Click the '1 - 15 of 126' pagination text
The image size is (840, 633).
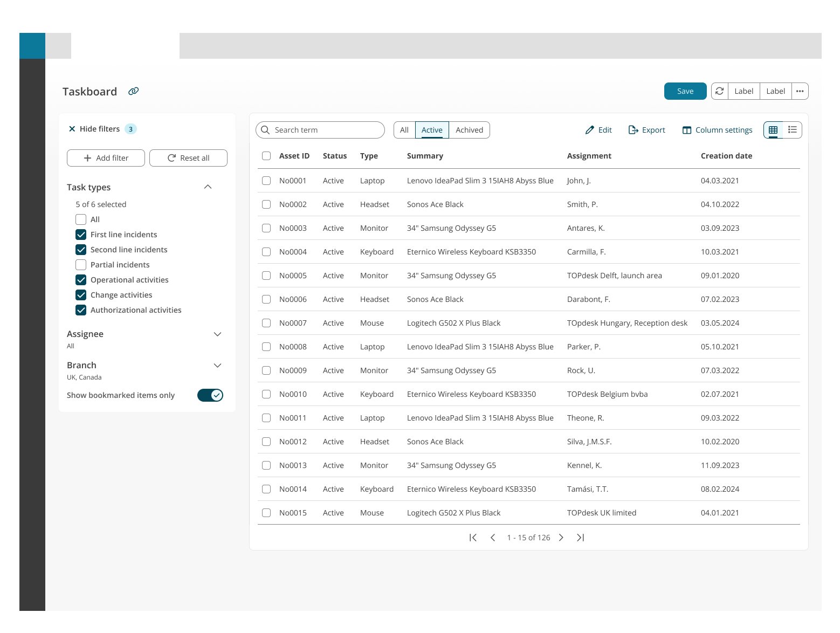(x=528, y=538)
